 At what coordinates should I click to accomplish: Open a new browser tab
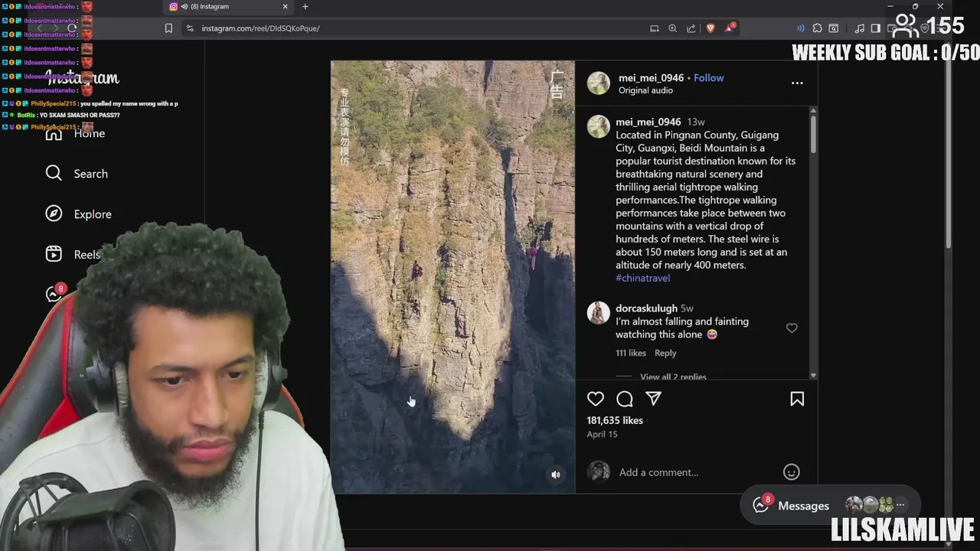305,7
